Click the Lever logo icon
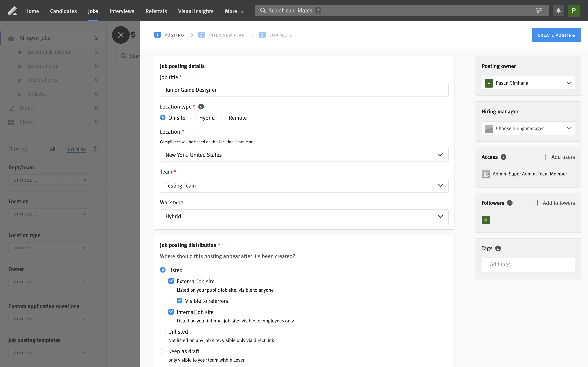The height and width of the screenshot is (367, 588). [12, 11]
